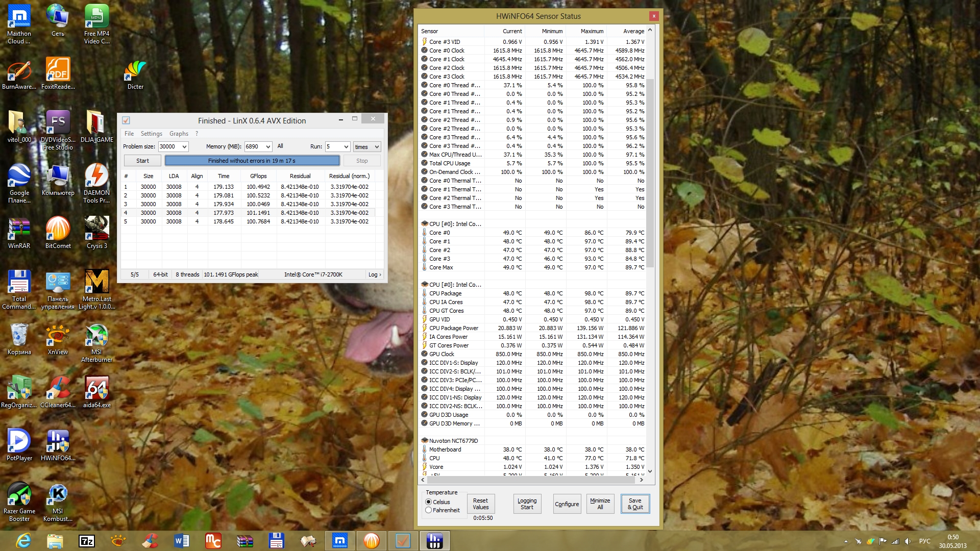The width and height of the screenshot is (980, 551).
Task: Open the Graphs menu in LinX
Action: [179, 134]
